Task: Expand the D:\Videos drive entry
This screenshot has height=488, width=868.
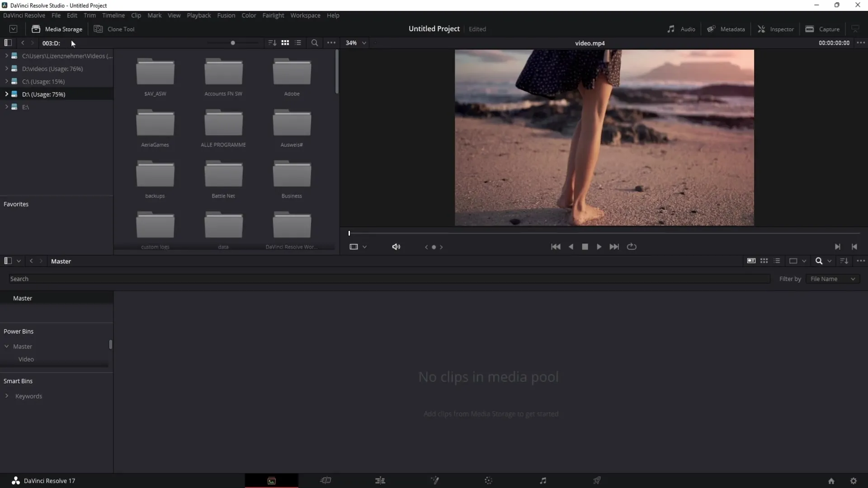Action: point(7,69)
